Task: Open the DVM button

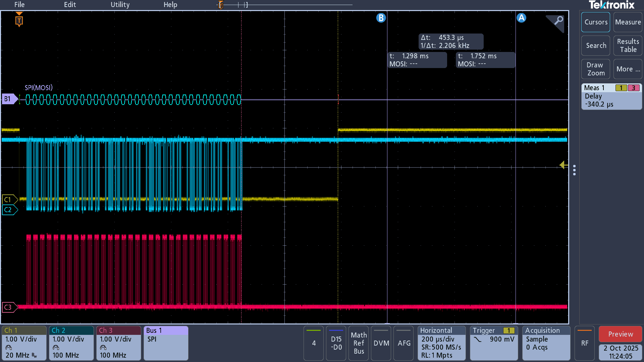Action: [381, 343]
